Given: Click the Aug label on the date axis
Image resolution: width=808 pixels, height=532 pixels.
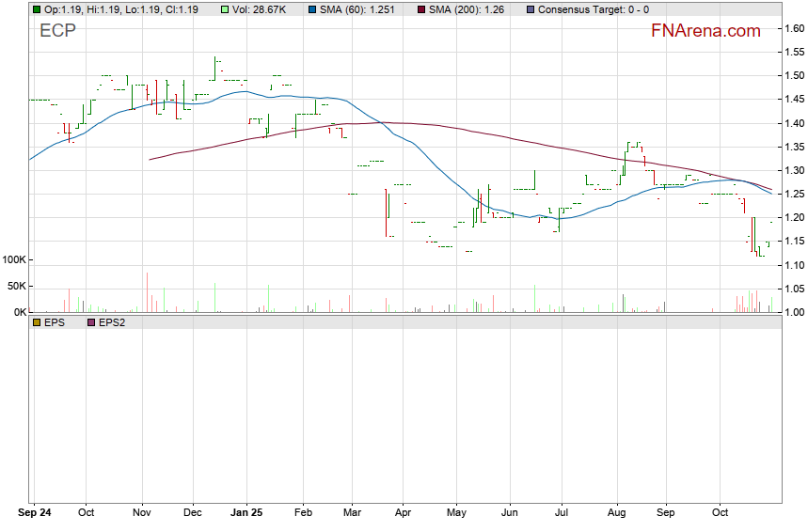Looking at the screenshot, I should click(617, 514).
